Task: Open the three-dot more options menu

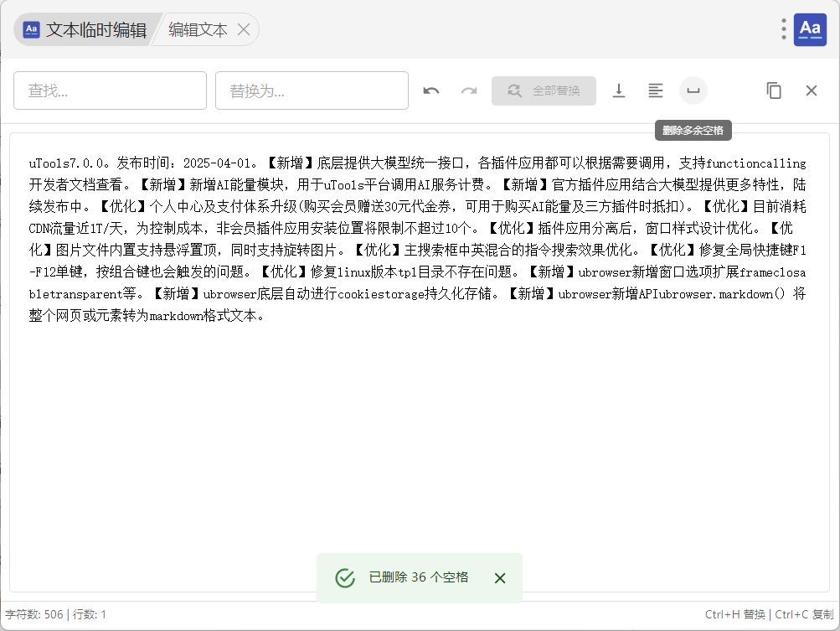Action: [784, 29]
